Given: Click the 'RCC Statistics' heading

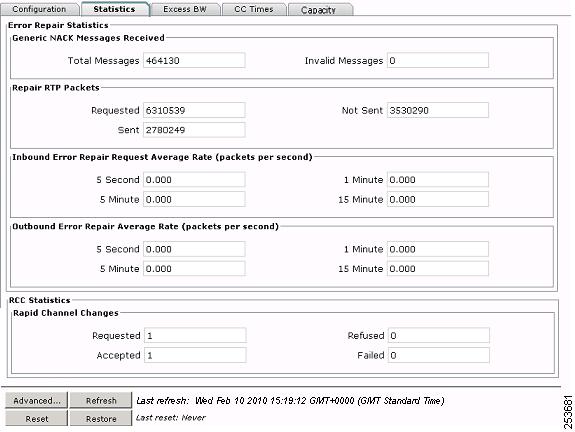Looking at the screenshot, I should click(39, 300).
